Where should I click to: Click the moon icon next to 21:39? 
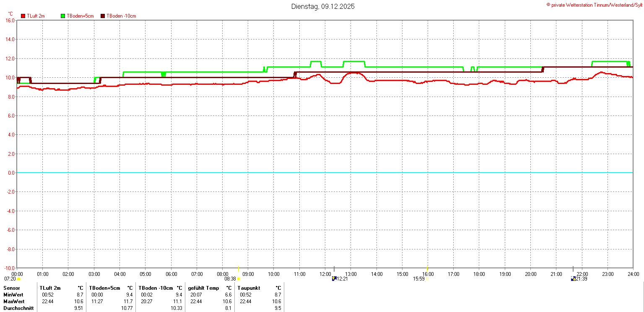pyautogui.click(x=573, y=278)
